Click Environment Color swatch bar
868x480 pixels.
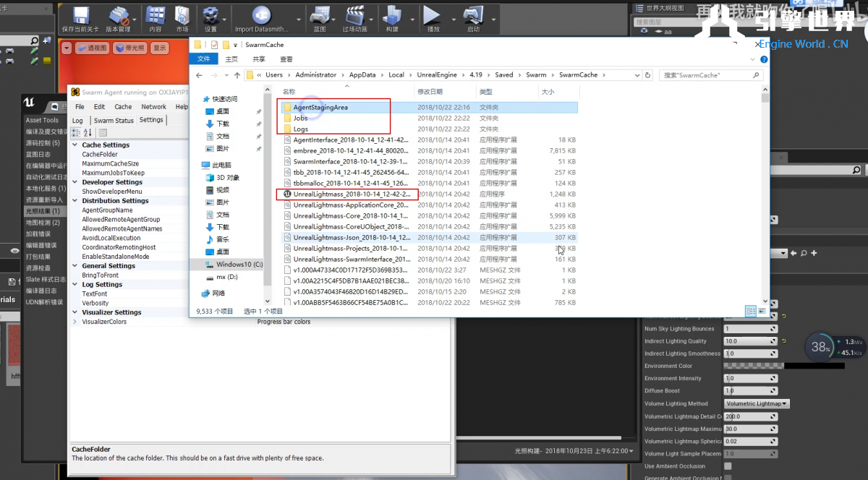783,366
